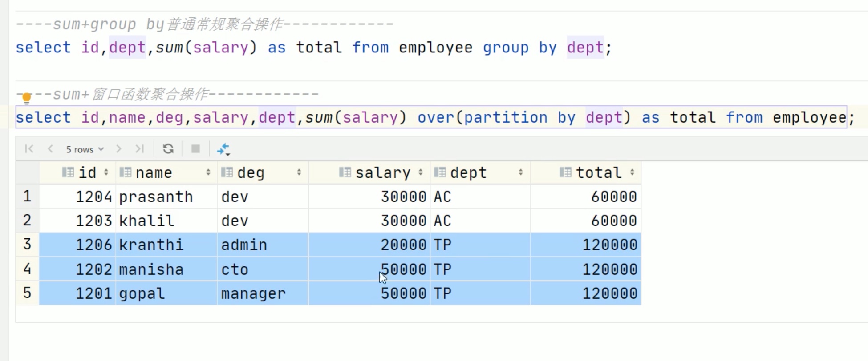Click the id cell 1206
868x361 pixels.
click(77, 245)
